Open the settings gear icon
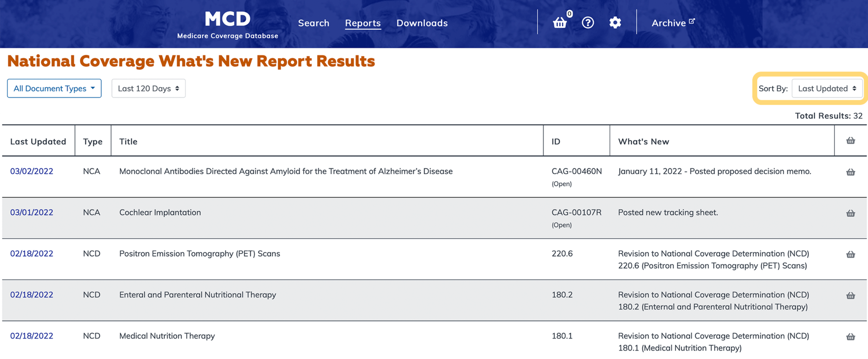The image size is (868, 359). 615,23
